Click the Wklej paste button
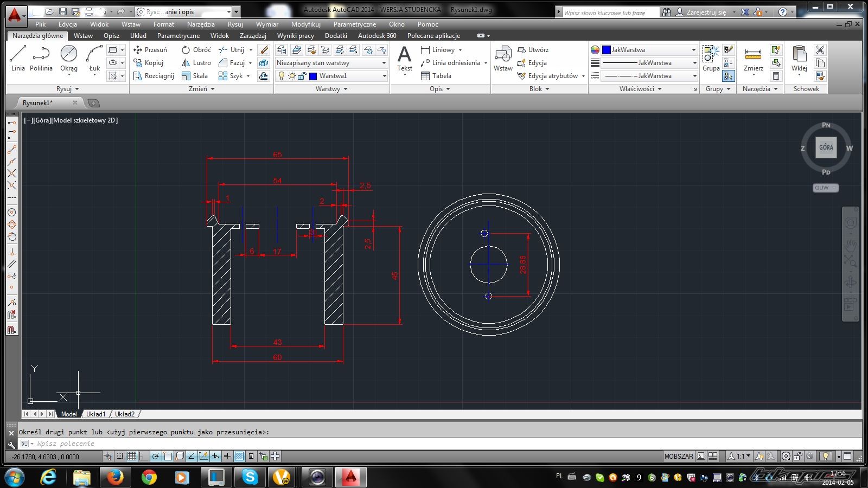The image size is (868, 488). tap(799, 59)
